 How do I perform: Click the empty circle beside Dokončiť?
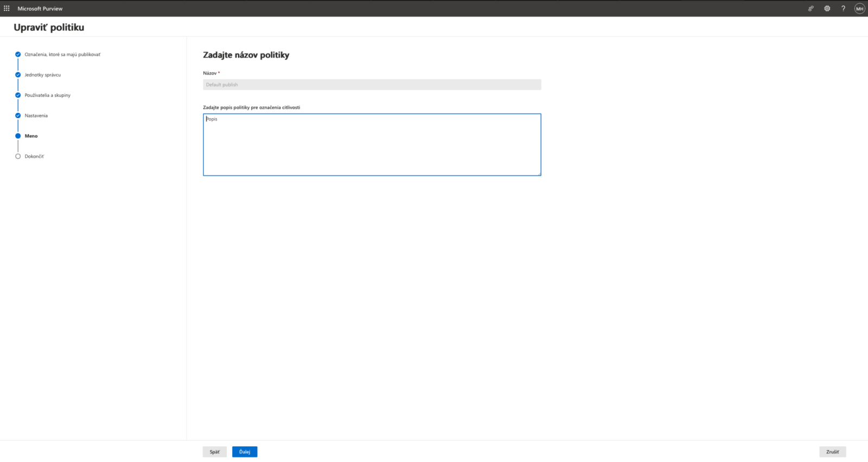click(x=18, y=156)
